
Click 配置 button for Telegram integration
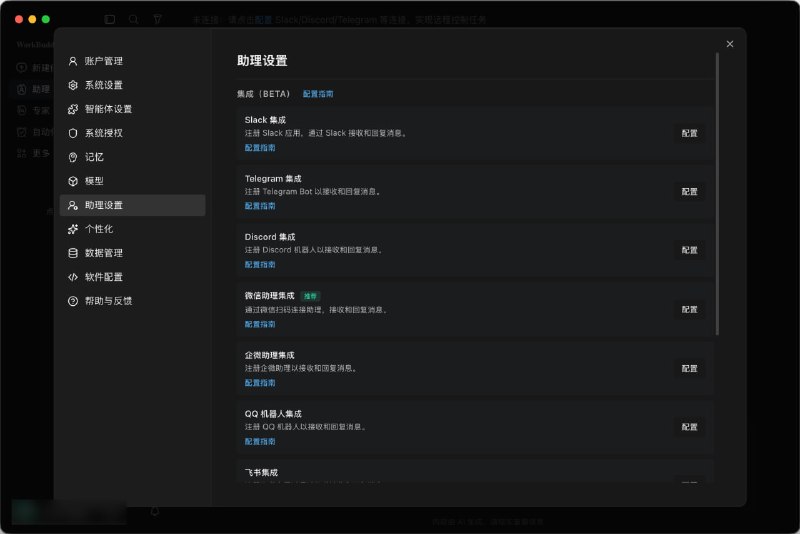pos(689,192)
